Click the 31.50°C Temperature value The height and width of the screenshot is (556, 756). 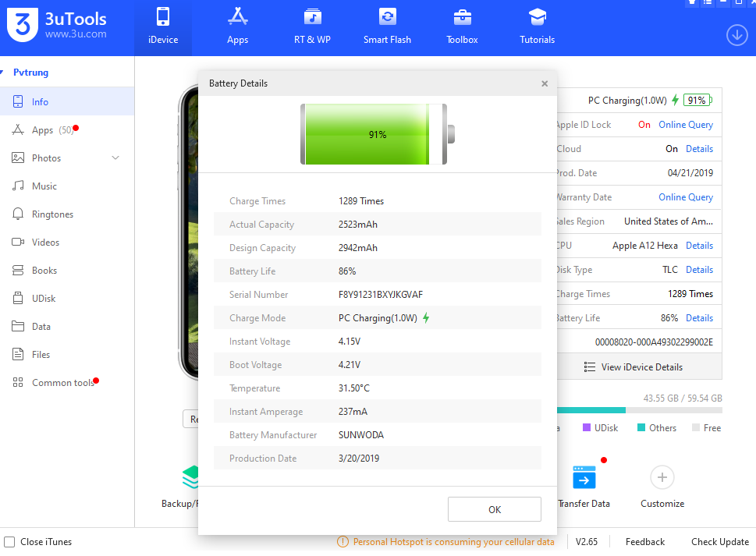point(354,388)
